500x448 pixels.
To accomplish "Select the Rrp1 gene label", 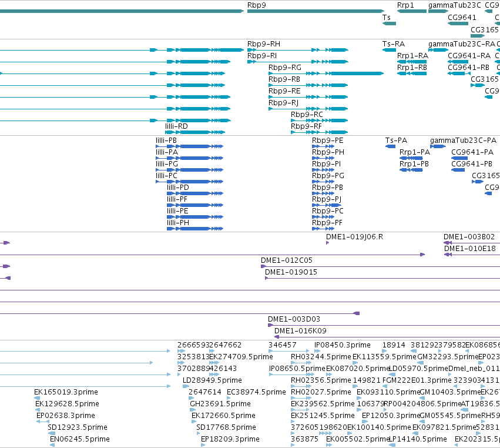I will pyautogui.click(x=405, y=5).
